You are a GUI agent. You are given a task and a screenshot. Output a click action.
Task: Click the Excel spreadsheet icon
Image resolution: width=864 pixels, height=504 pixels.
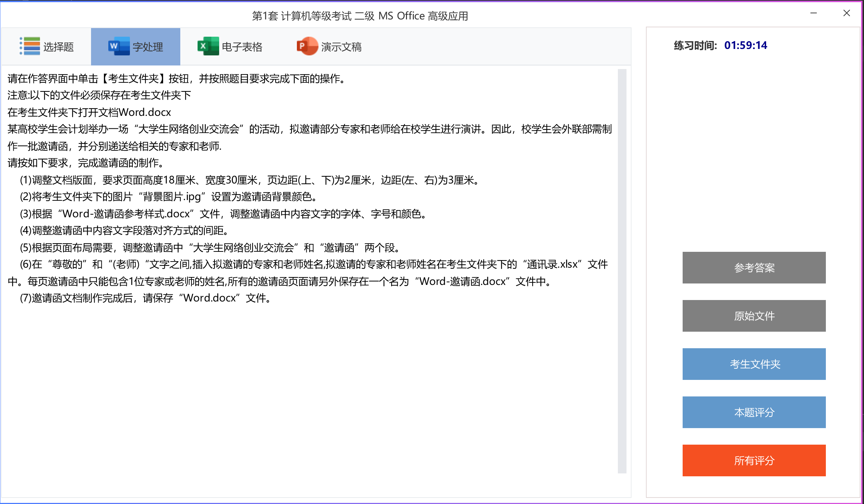tap(208, 46)
